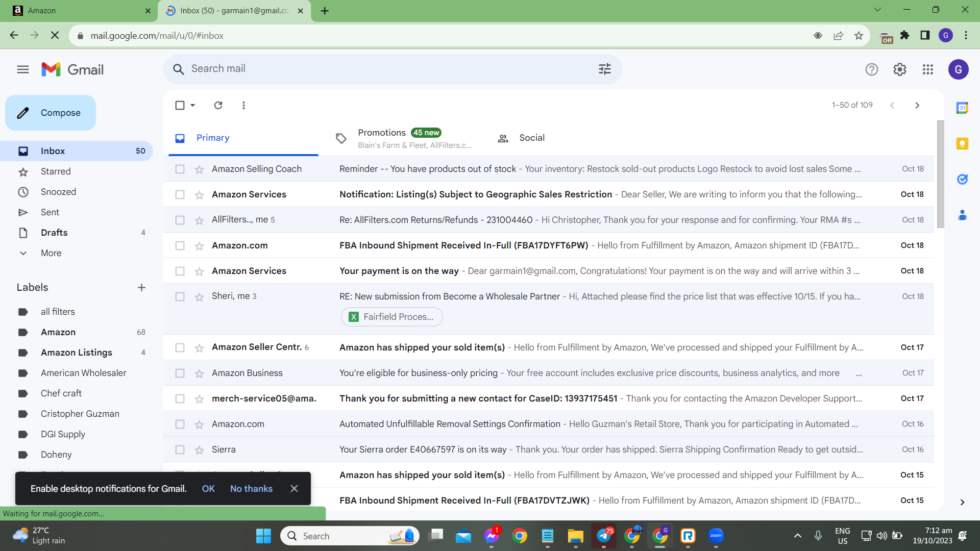Open Gmail Support help icon
This screenshot has height=551, width=980.
click(x=871, y=69)
